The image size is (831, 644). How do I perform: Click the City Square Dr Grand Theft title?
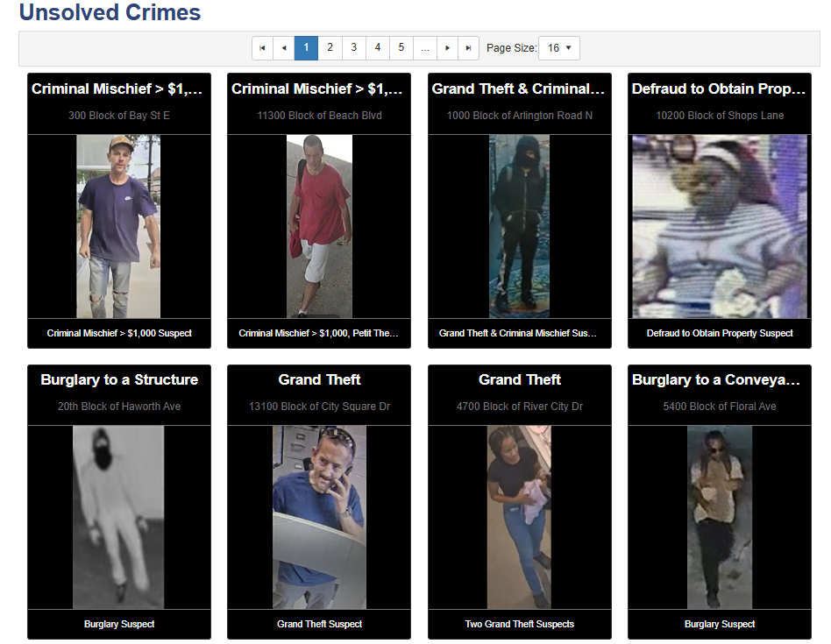pyautogui.click(x=319, y=379)
